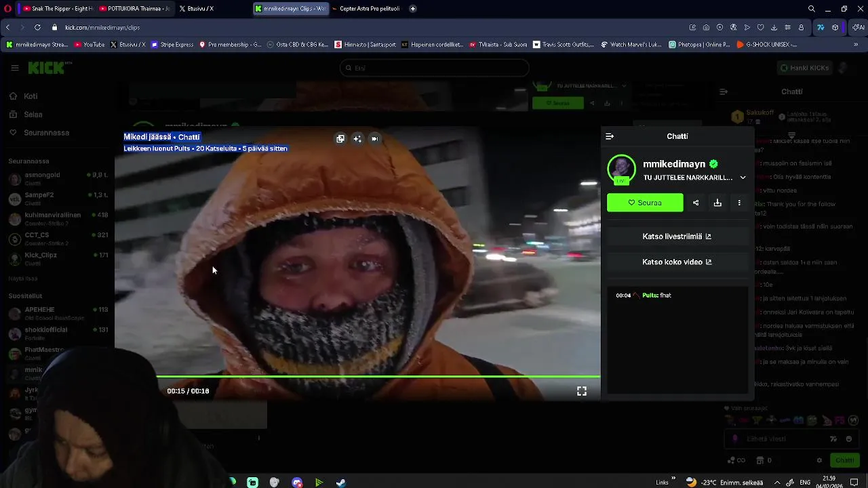868x488 pixels.
Task: Click the ENG language indicator
Action: [x=805, y=483]
